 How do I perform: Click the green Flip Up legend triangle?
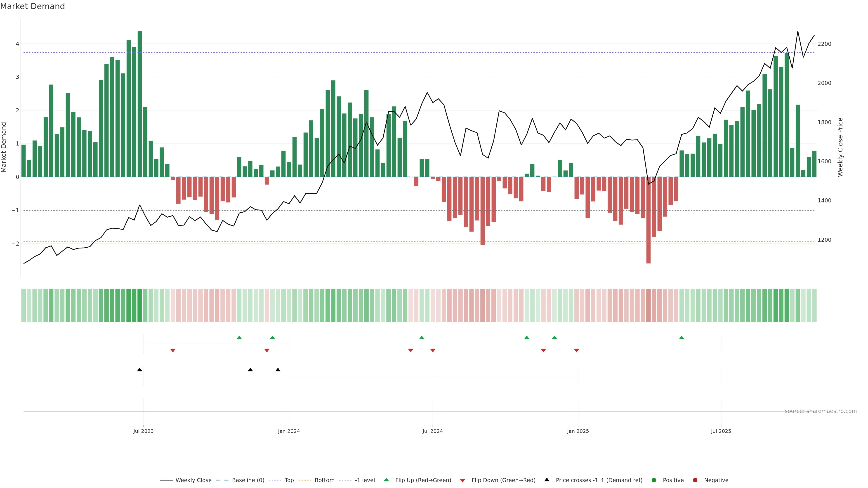point(386,480)
